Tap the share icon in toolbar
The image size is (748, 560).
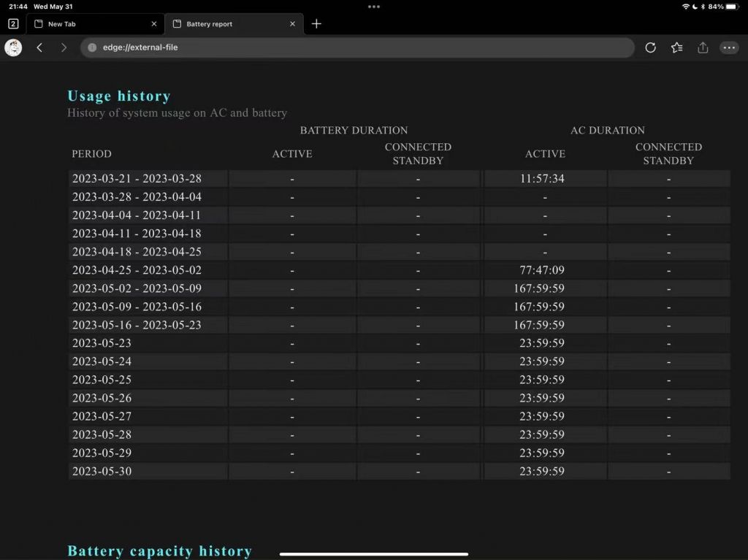tap(703, 47)
